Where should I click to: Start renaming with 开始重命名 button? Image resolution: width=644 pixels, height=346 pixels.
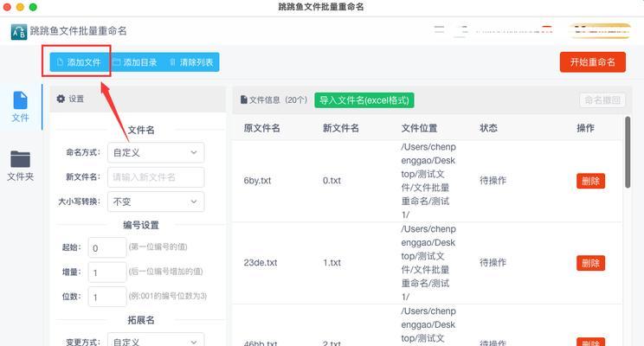click(593, 62)
